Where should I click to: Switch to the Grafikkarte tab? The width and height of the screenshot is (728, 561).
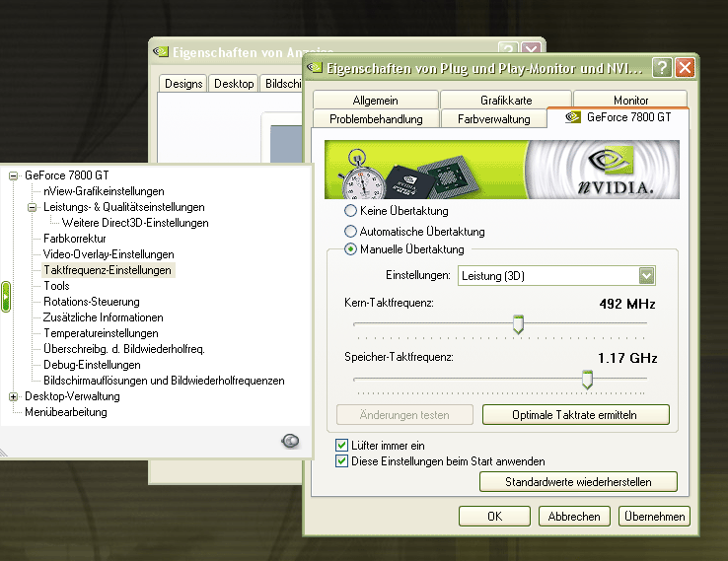point(506,101)
